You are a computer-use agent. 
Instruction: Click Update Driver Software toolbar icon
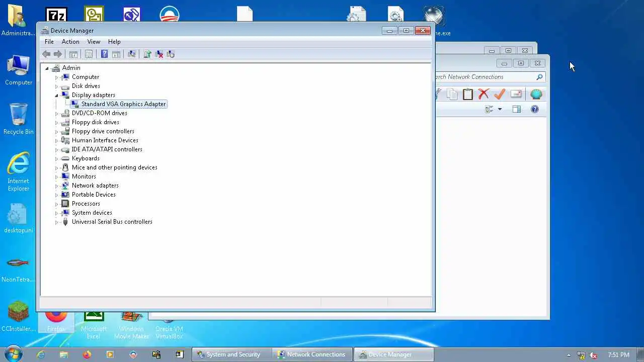pos(147,54)
